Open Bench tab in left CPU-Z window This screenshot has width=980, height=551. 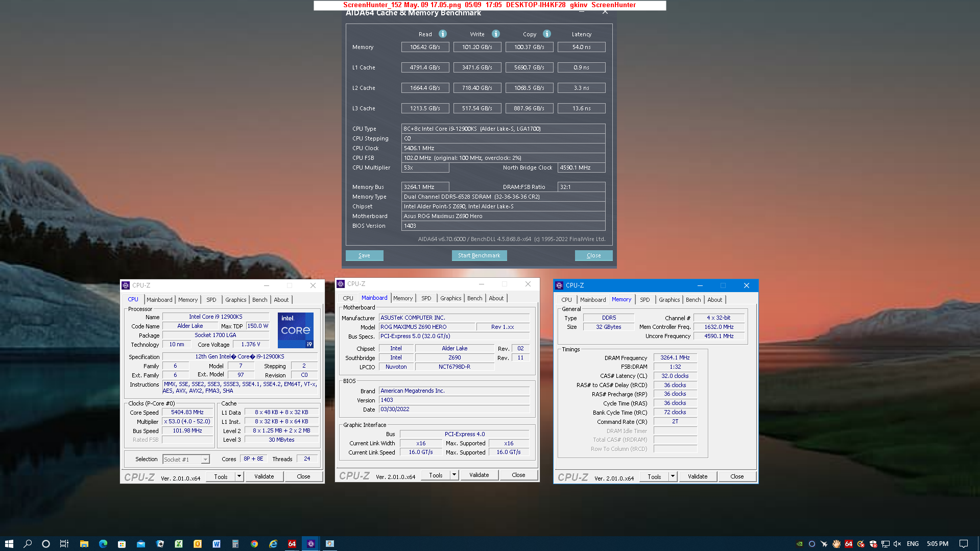(259, 300)
